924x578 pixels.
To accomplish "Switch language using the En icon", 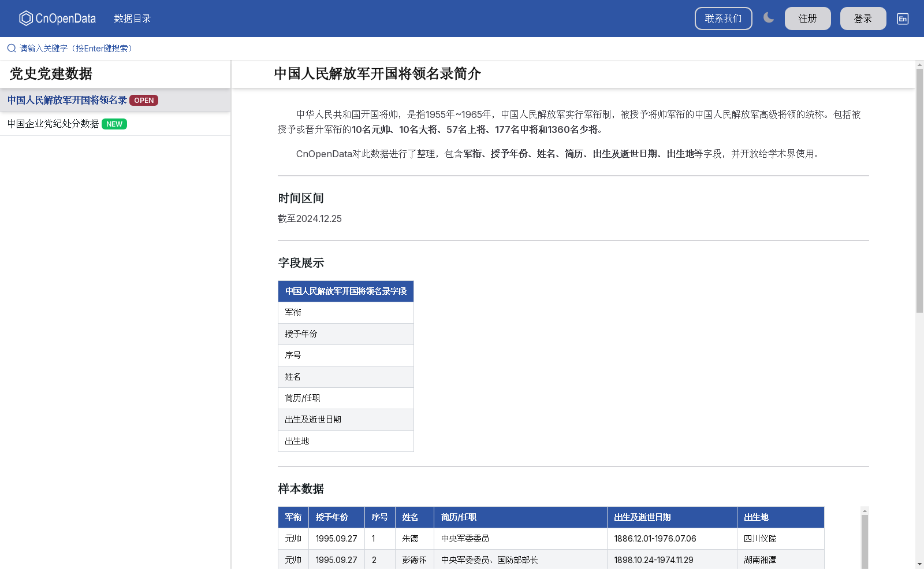I will coord(902,18).
